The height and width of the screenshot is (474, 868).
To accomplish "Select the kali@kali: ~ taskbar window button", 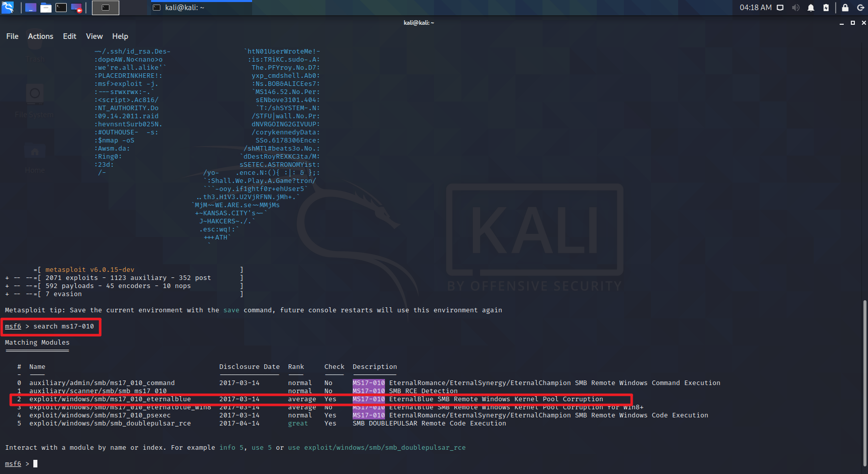I will 201,8.
